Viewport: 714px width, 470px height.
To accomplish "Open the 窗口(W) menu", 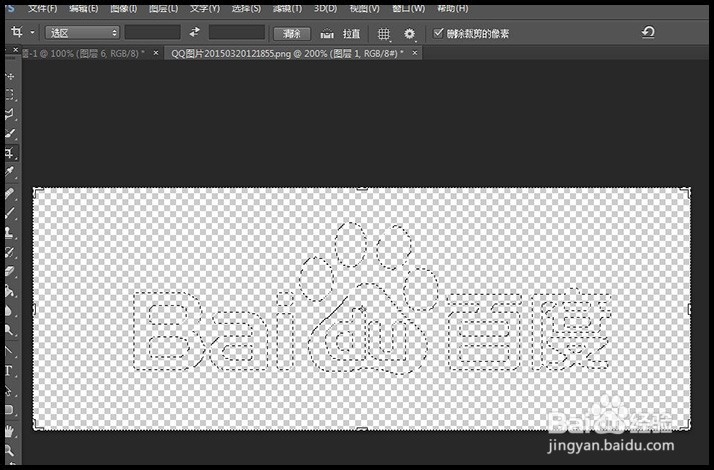I will pos(408,9).
